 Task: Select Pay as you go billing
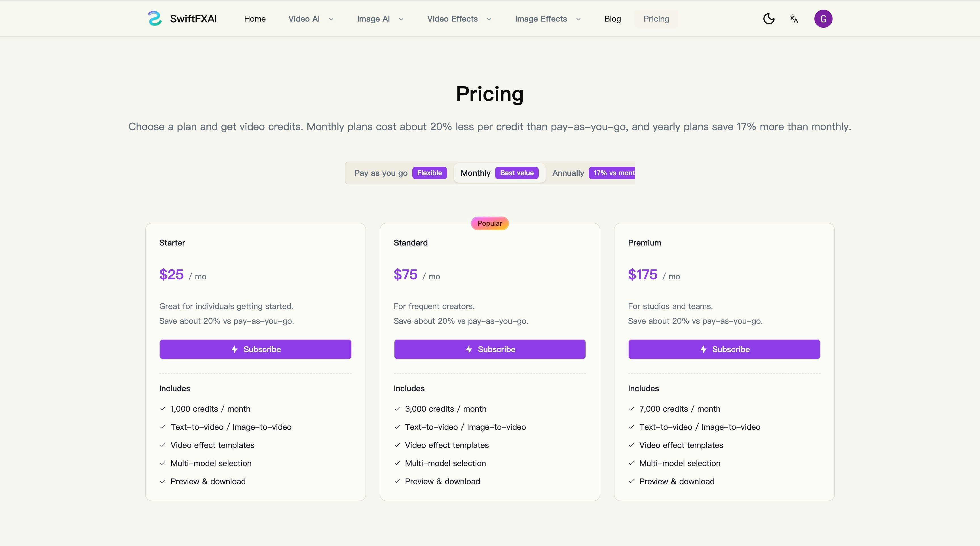point(381,173)
